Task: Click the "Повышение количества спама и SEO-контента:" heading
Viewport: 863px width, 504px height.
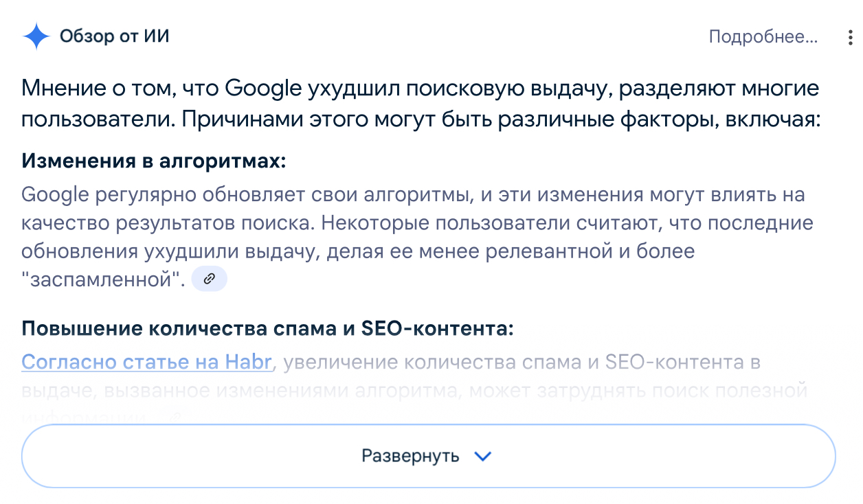Action: pyautogui.click(x=267, y=328)
